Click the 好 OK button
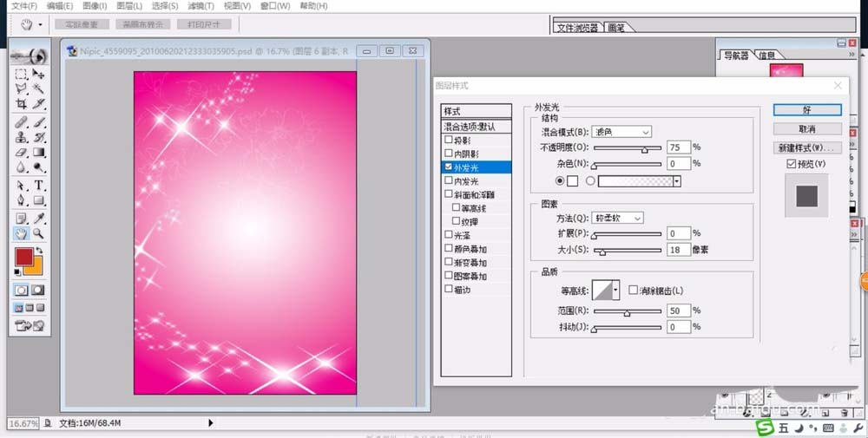 pyautogui.click(x=807, y=110)
